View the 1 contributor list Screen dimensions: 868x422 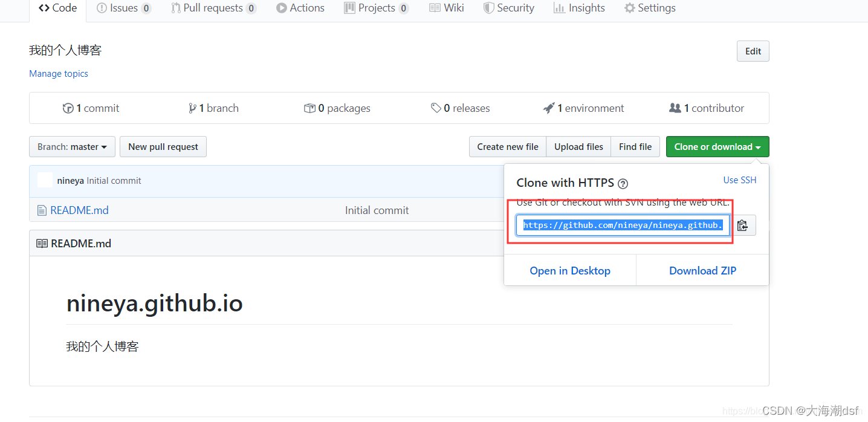pyautogui.click(x=707, y=108)
